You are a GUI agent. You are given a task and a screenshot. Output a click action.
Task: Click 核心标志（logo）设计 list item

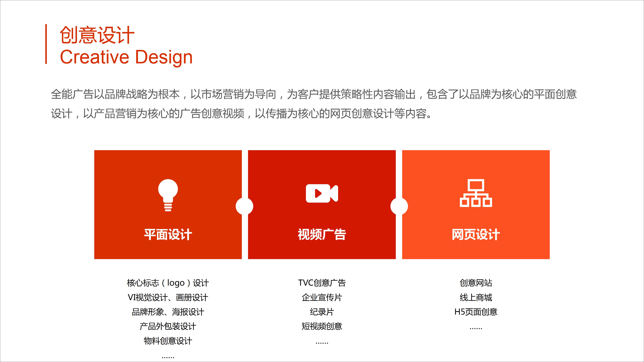168,283
